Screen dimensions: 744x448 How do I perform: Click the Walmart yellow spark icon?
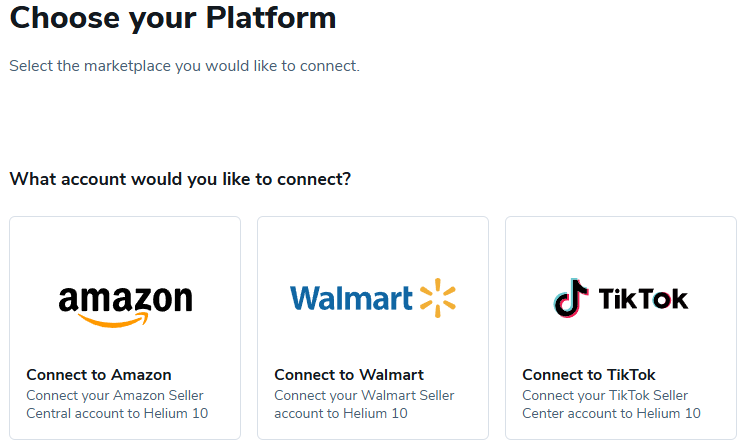click(437, 298)
